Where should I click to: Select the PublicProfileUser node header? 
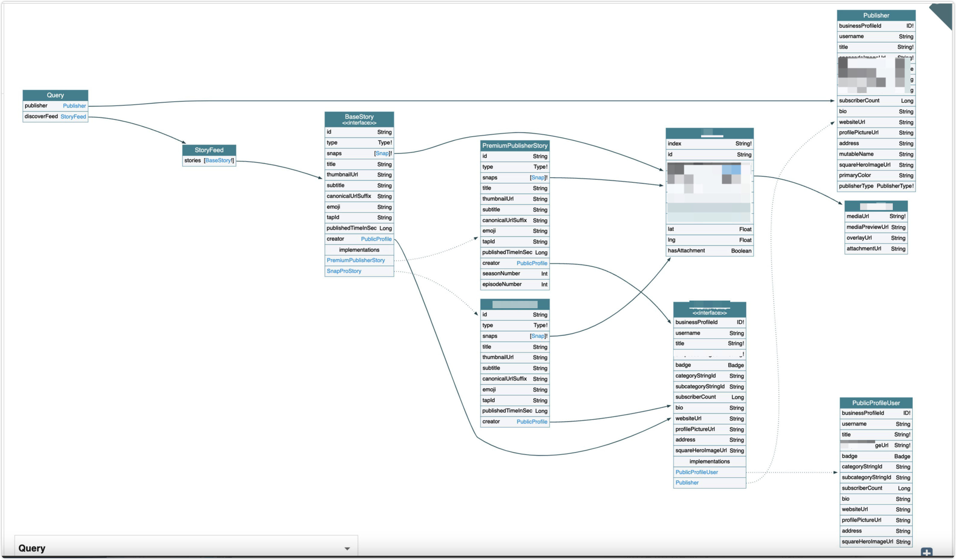click(x=876, y=403)
